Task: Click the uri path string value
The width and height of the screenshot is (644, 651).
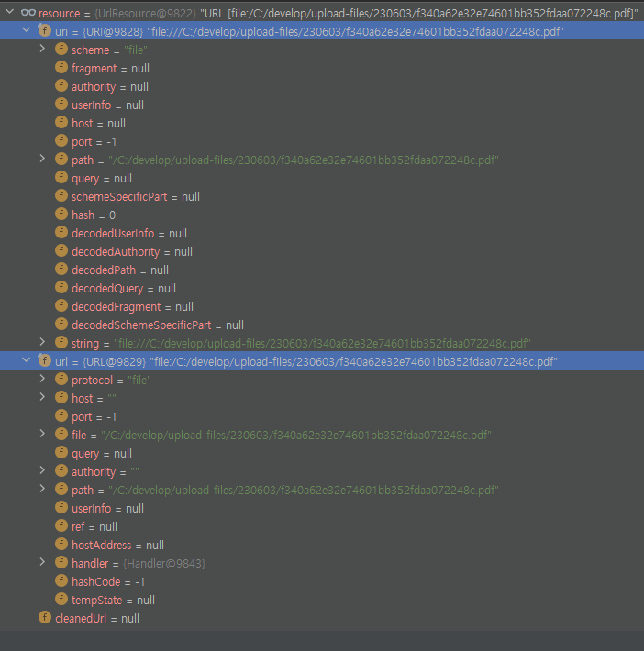Action: pyautogui.click(x=304, y=160)
